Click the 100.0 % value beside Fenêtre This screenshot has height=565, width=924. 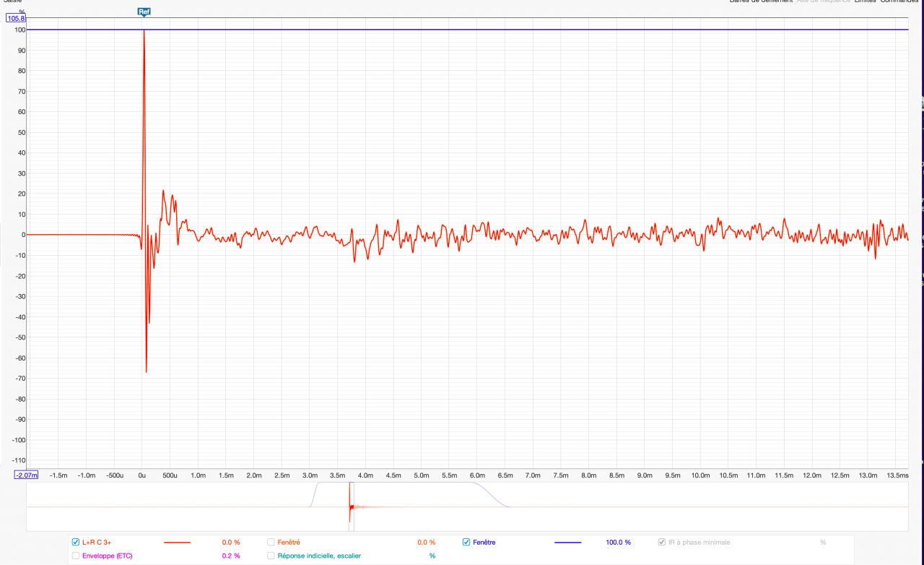point(617,542)
